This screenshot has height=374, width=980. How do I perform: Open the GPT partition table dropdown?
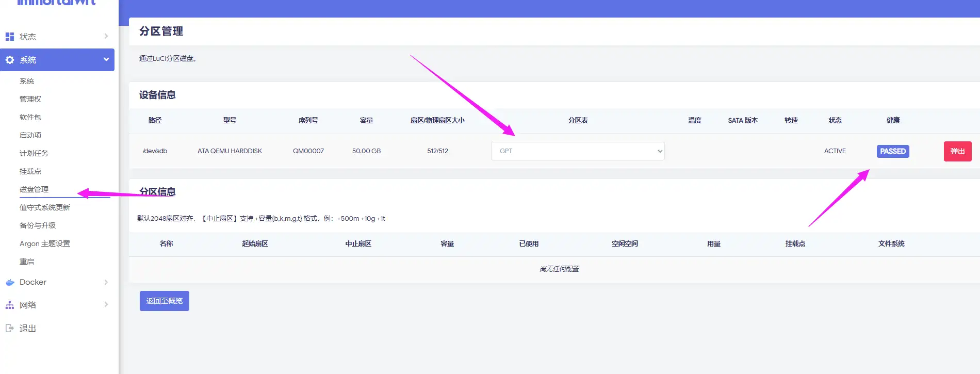578,151
